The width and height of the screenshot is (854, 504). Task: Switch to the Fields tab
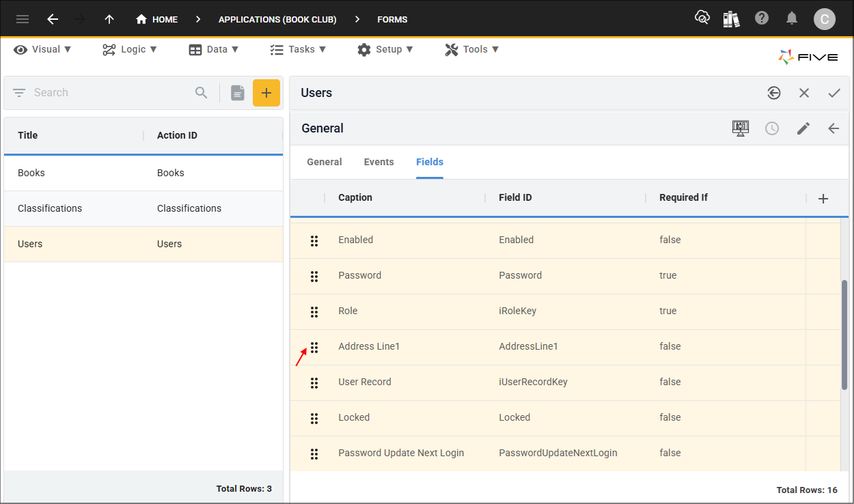click(x=430, y=162)
